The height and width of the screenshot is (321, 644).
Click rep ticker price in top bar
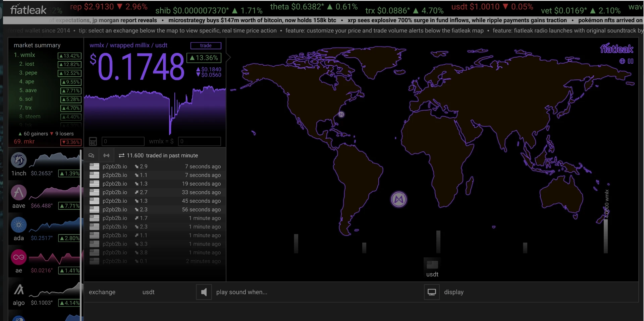[x=109, y=7]
